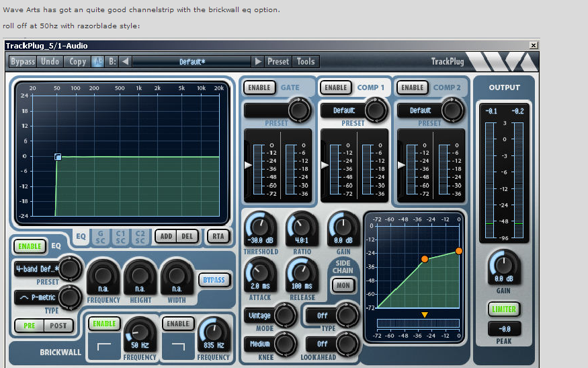Click the orange knee point on compressor curve
588x368 pixels.
pos(425,259)
